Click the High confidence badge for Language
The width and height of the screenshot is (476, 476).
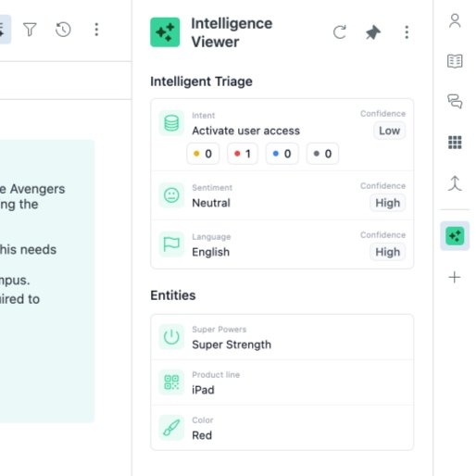[x=388, y=252]
